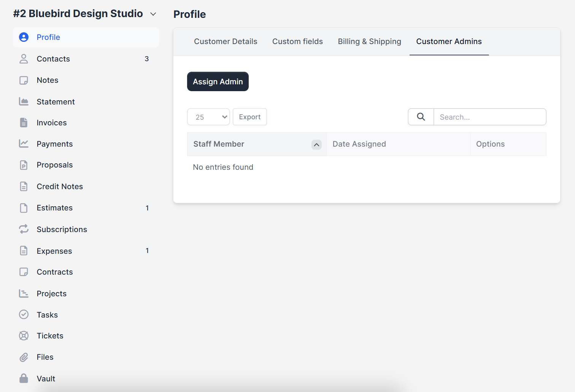Open the Statement section
The width and height of the screenshot is (575, 392).
coord(86,101)
